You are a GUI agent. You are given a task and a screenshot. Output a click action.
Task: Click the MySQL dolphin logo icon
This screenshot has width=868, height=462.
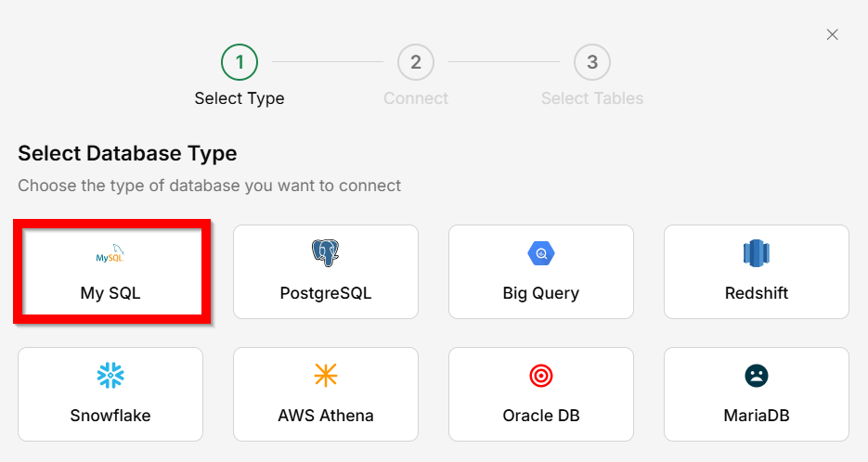click(110, 253)
